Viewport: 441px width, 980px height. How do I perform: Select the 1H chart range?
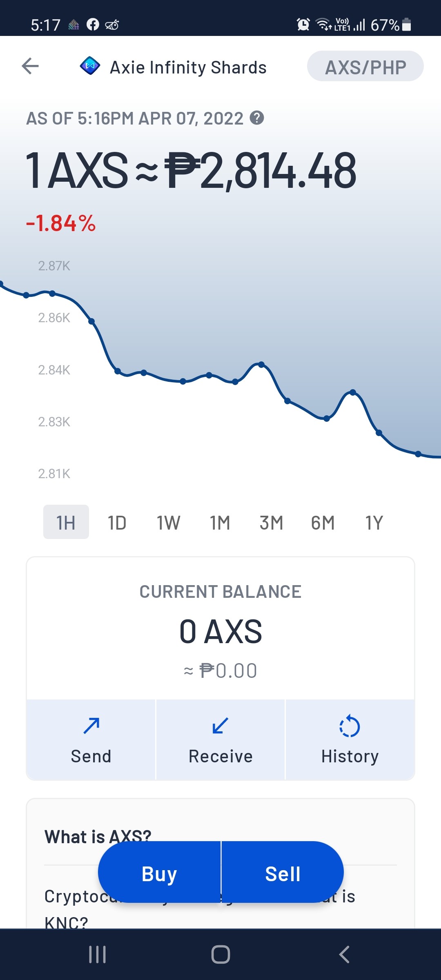coord(66,522)
